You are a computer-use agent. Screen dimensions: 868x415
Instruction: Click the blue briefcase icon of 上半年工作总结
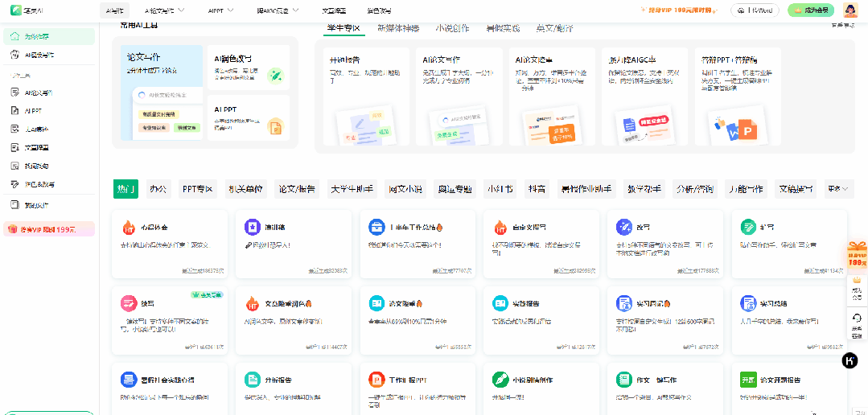pyautogui.click(x=376, y=227)
